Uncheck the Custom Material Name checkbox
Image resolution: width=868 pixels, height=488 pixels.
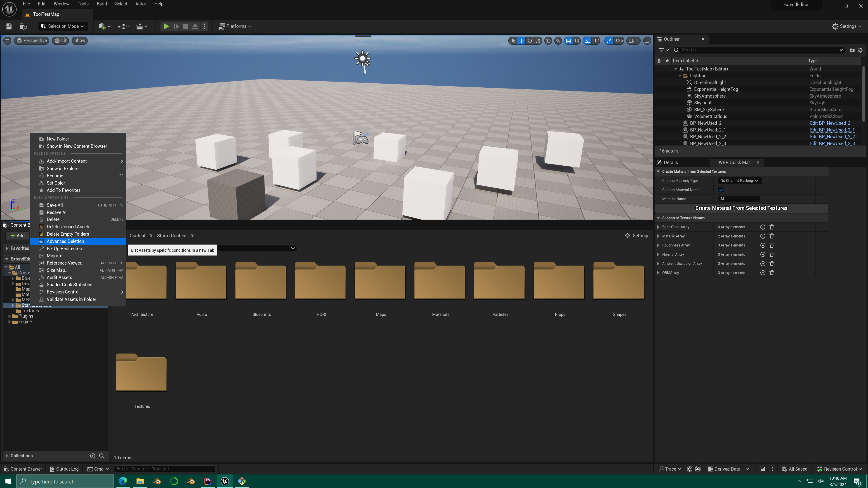[721, 190]
